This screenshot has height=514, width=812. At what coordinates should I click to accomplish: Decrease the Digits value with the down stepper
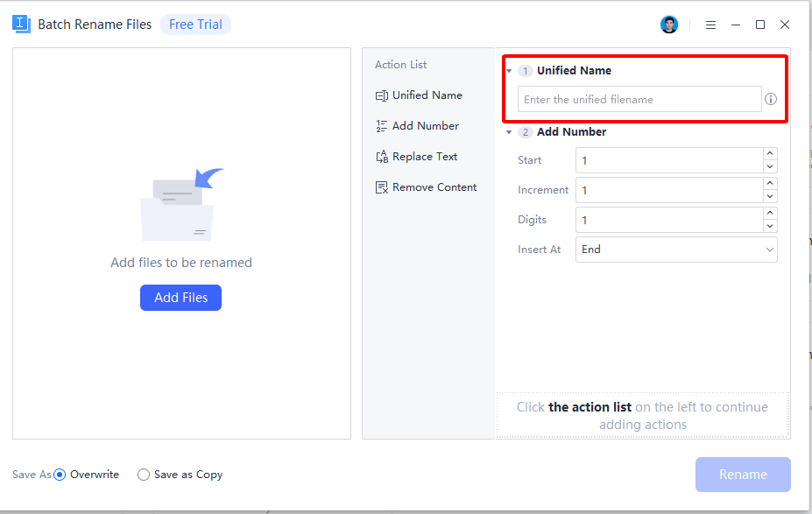(x=770, y=225)
